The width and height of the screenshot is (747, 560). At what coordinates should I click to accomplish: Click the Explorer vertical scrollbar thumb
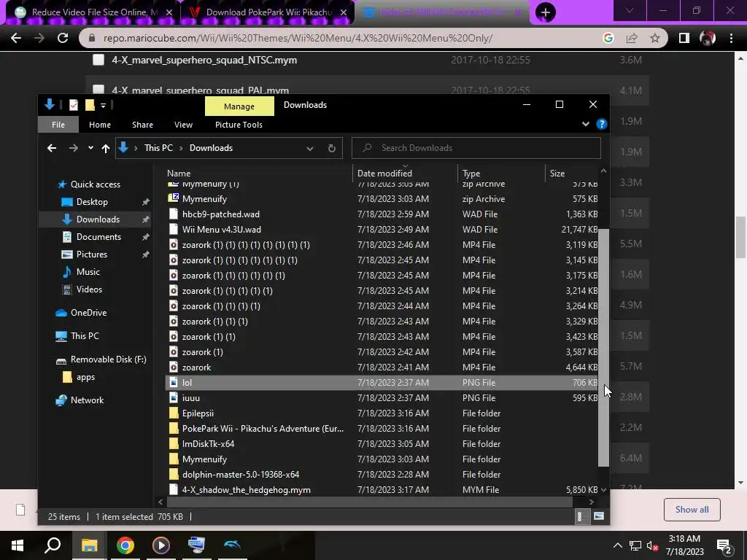pos(603,348)
